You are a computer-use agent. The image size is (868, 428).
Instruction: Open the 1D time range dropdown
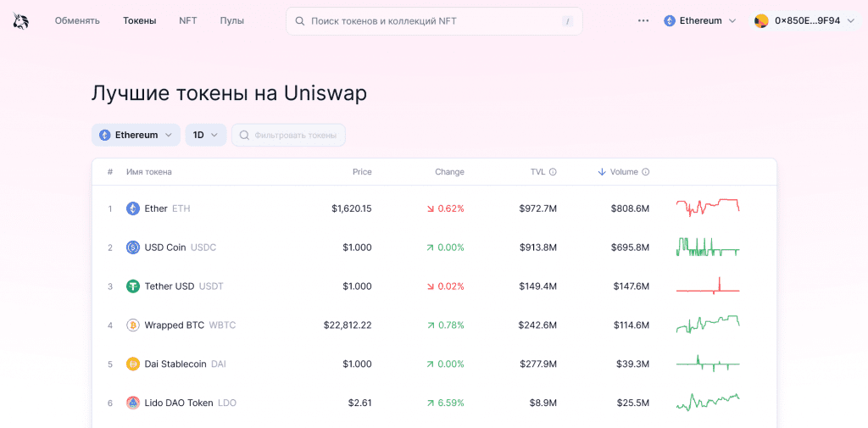tap(206, 135)
